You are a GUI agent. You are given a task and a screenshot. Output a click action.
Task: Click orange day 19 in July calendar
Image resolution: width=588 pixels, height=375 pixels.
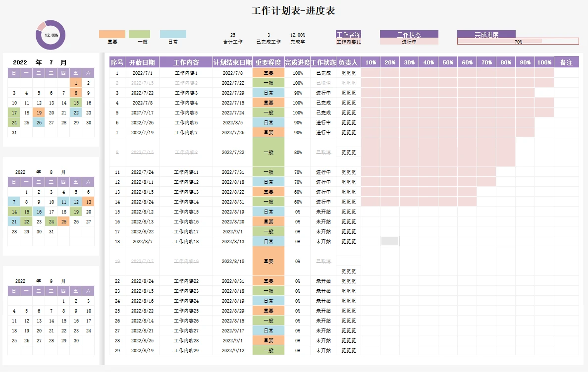tap(39, 112)
